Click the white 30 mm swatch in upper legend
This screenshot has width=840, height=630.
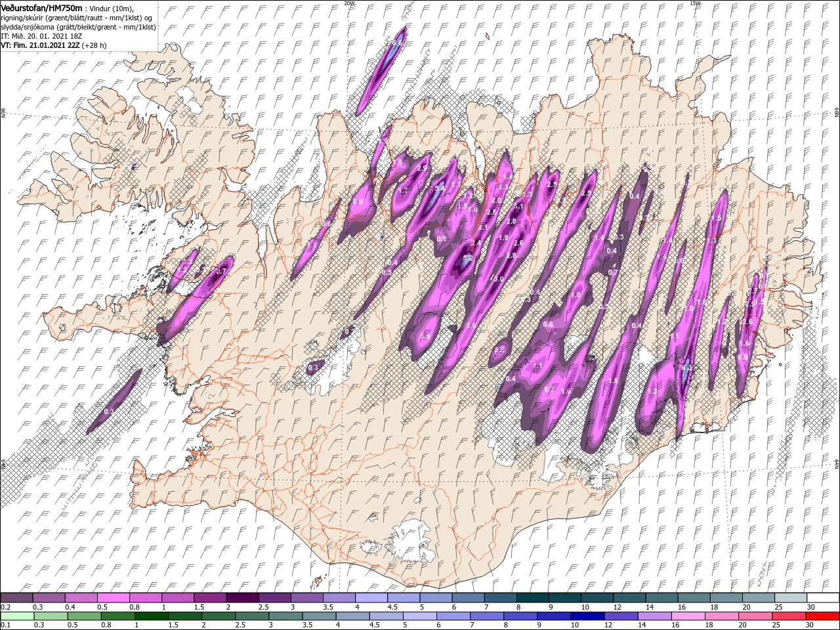point(822,598)
